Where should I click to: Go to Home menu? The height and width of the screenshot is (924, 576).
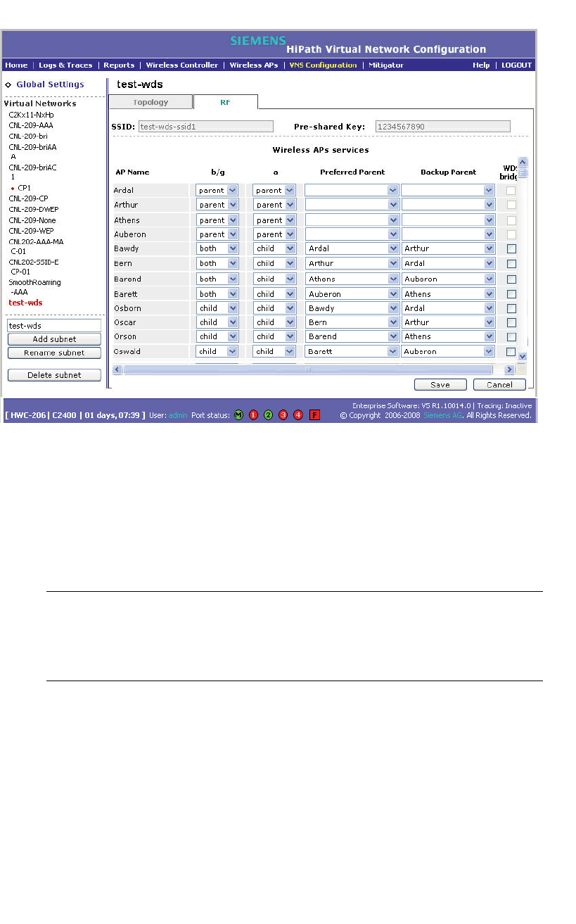click(16, 65)
